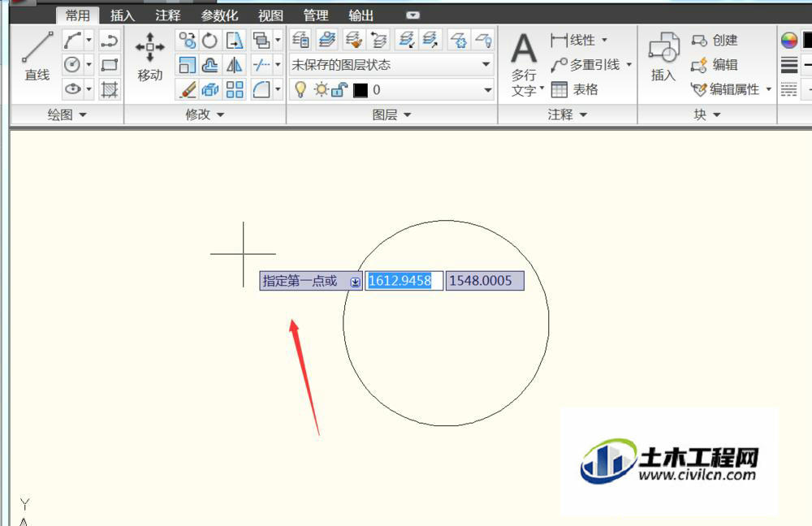Click layer 0 black color swatch
This screenshot has width=812, height=526.
361,90
